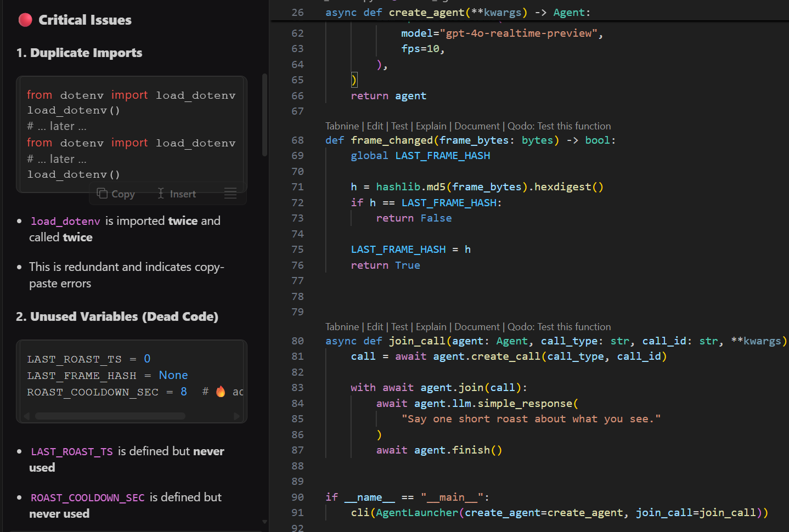This screenshot has height=532, width=789.
Task: Insert the dotenv snippet into the editor
Action: tap(176, 194)
